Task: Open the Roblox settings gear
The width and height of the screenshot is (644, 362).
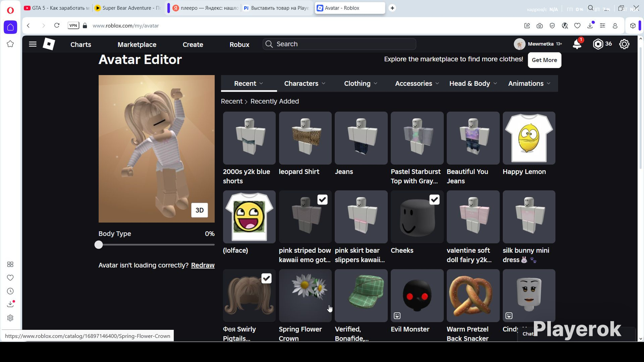Action: pos(624,44)
